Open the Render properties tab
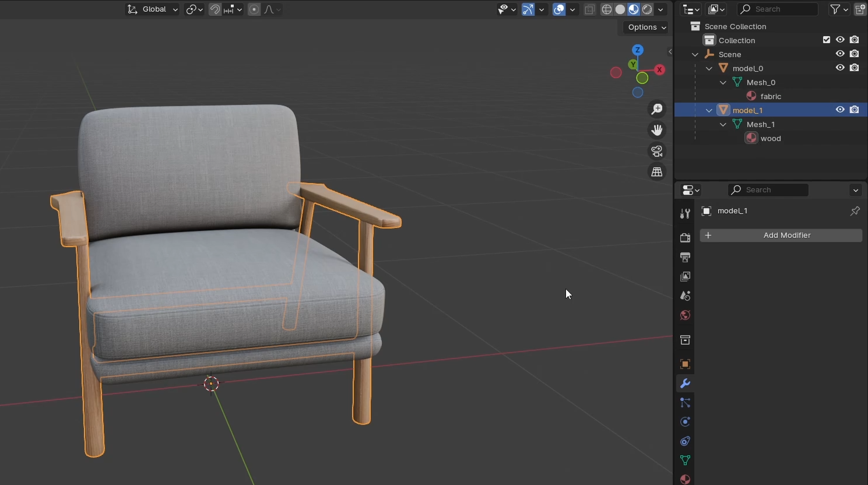Viewport: 868px width, 485px height. (685, 238)
